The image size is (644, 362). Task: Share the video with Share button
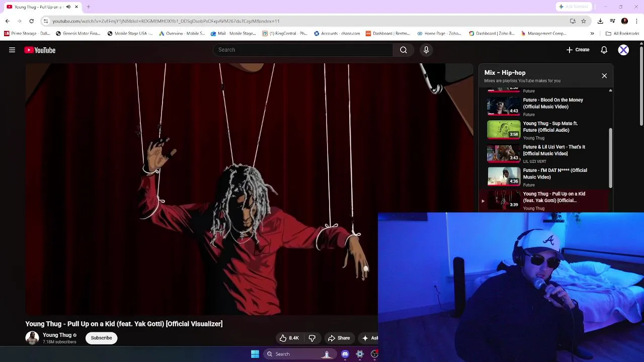(x=339, y=338)
